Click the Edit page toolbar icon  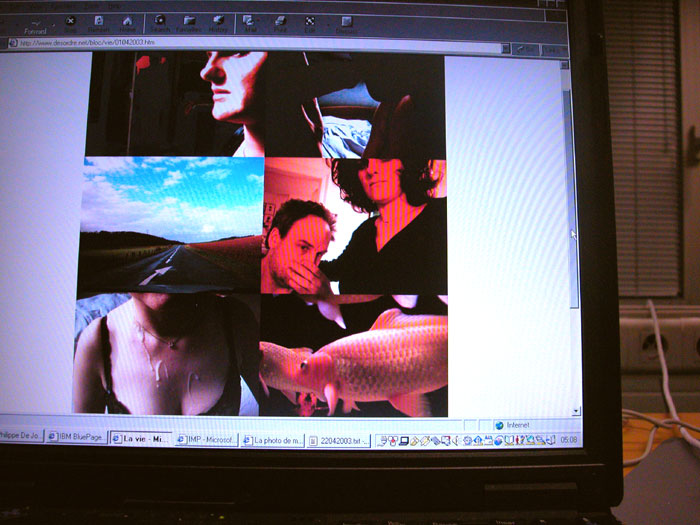[310, 21]
